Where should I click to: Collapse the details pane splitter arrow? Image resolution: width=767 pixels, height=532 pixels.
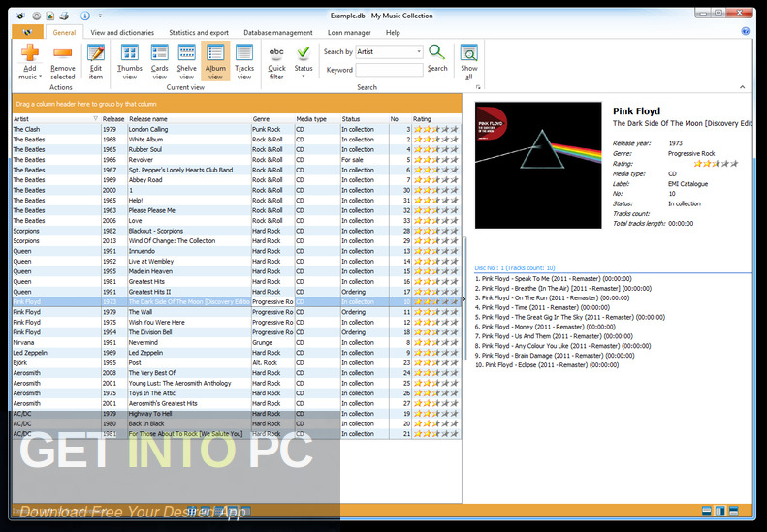coord(464,299)
